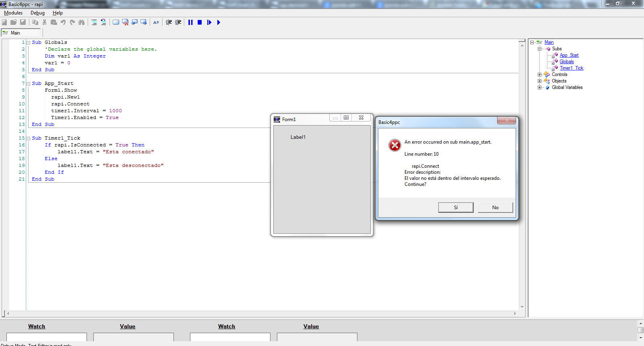644x346 pixels.
Task: Click the Cut scissors icon
Action: coord(44,23)
